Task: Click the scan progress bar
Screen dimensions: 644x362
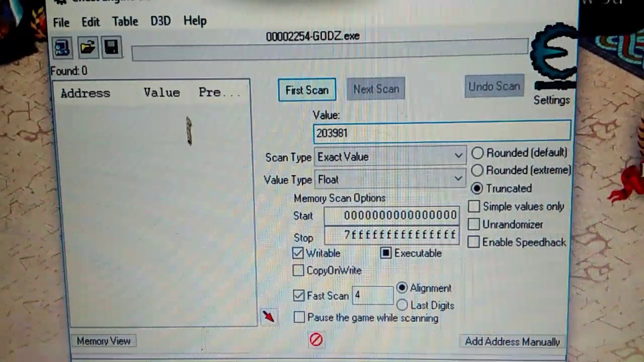Action: 330,50
